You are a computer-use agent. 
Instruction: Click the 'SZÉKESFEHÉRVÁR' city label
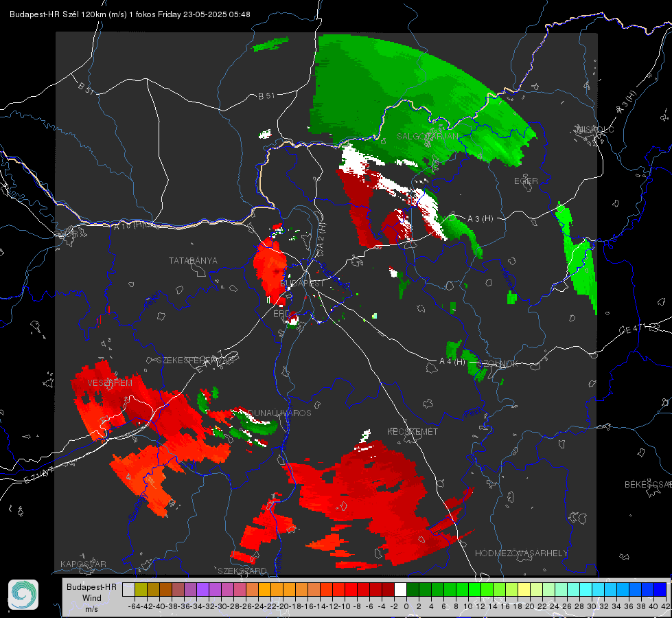[195, 360]
